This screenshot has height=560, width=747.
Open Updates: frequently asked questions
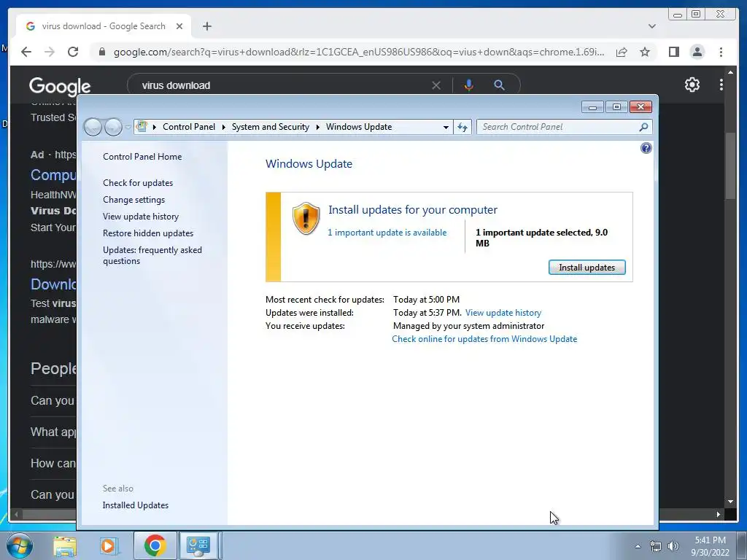coord(152,255)
